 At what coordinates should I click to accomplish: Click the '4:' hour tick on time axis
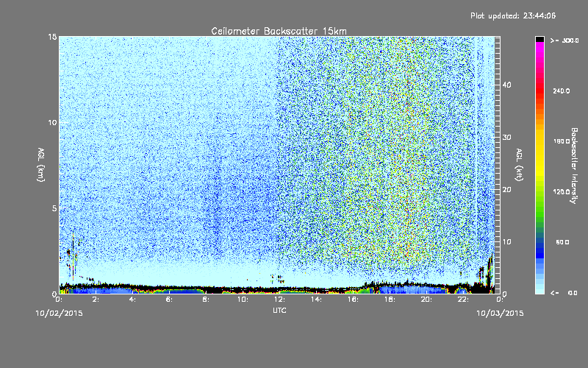click(132, 300)
